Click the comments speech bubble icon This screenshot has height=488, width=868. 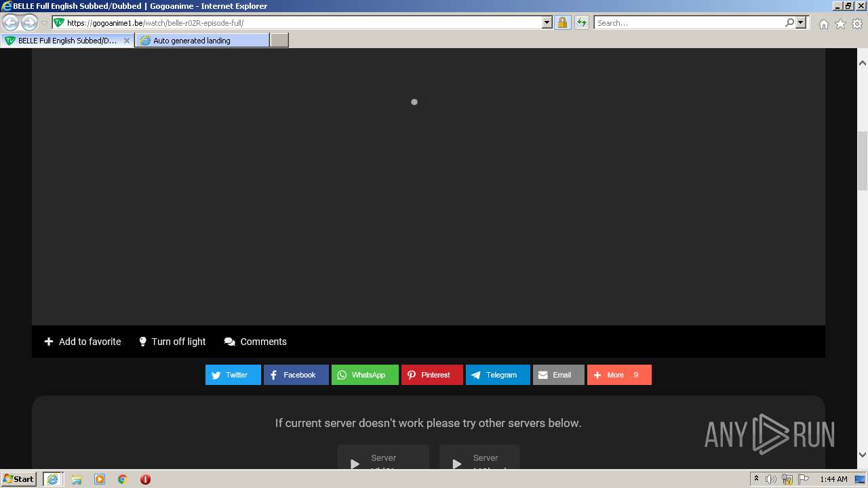click(230, 342)
